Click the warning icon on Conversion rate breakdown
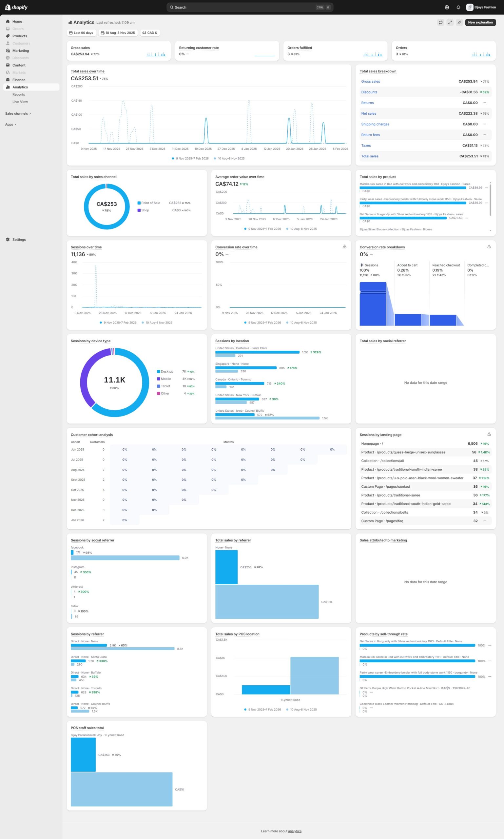This screenshot has width=504, height=839. pos(489,246)
